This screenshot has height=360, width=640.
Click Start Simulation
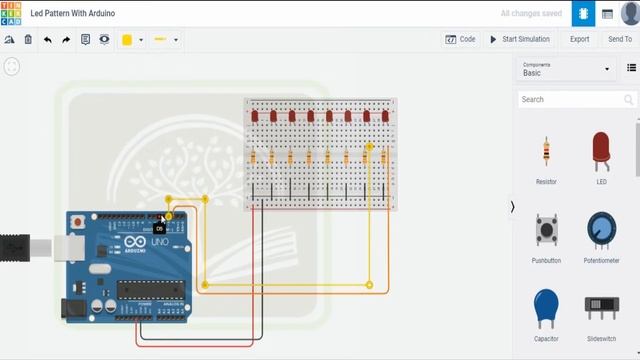[520, 39]
